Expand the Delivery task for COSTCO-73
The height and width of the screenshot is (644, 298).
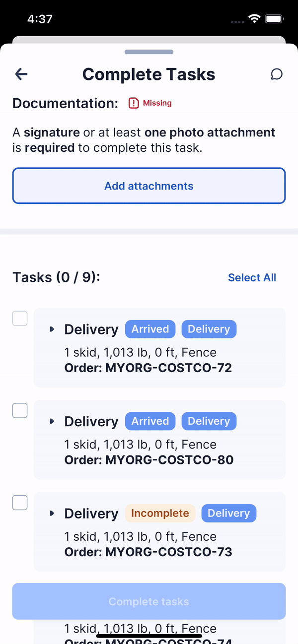(52, 514)
